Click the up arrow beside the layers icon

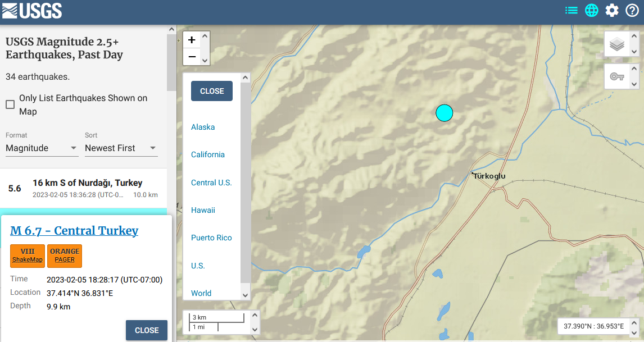[x=634, y=37]
